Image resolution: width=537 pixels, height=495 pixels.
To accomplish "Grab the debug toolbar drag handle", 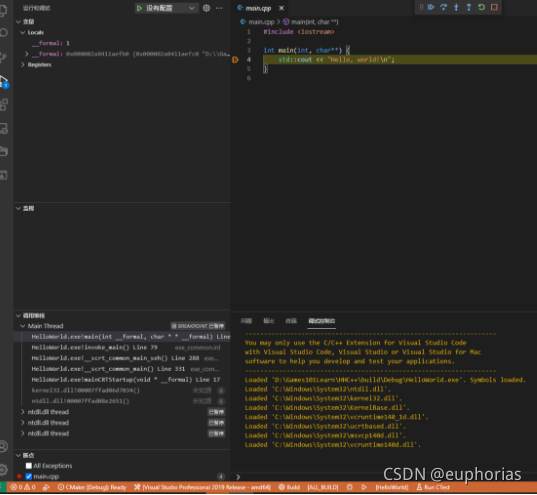I will (x=421, y=7).
